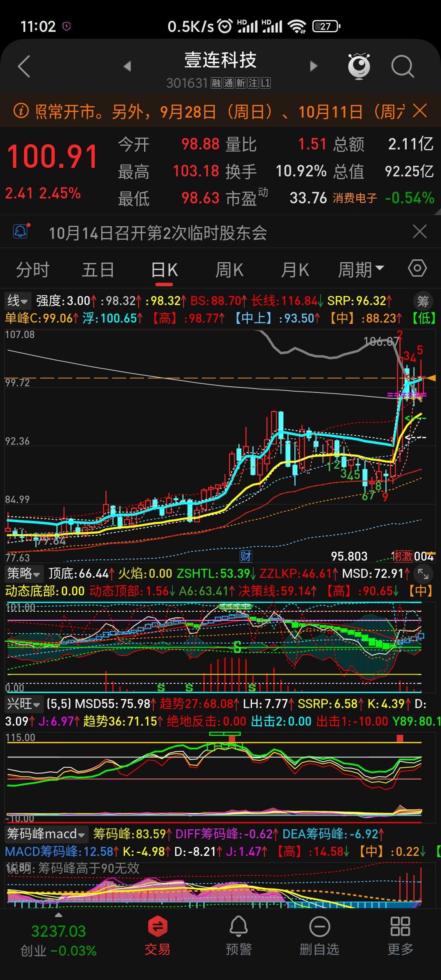Tap the stock code tags 融通新注L1
The width and height of the screenshot is (441, 980).
tap(241, 83)
